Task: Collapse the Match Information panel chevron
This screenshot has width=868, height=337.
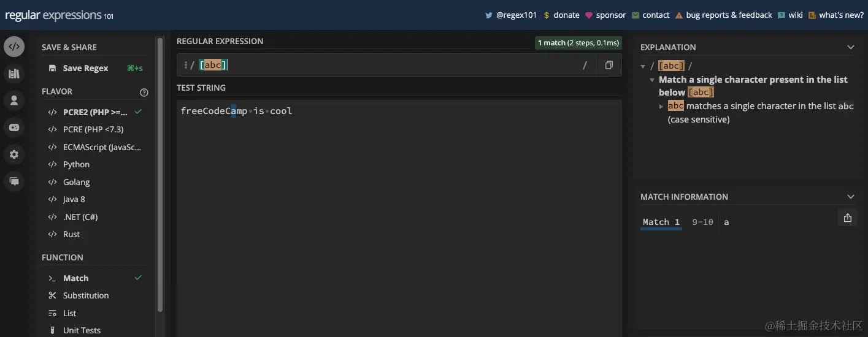Action: coord(850,197)
